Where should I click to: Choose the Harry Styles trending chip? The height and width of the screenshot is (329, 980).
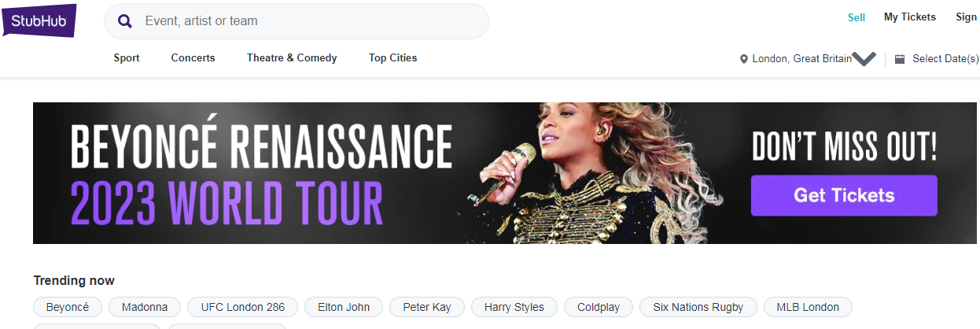[x=514, y=307]
